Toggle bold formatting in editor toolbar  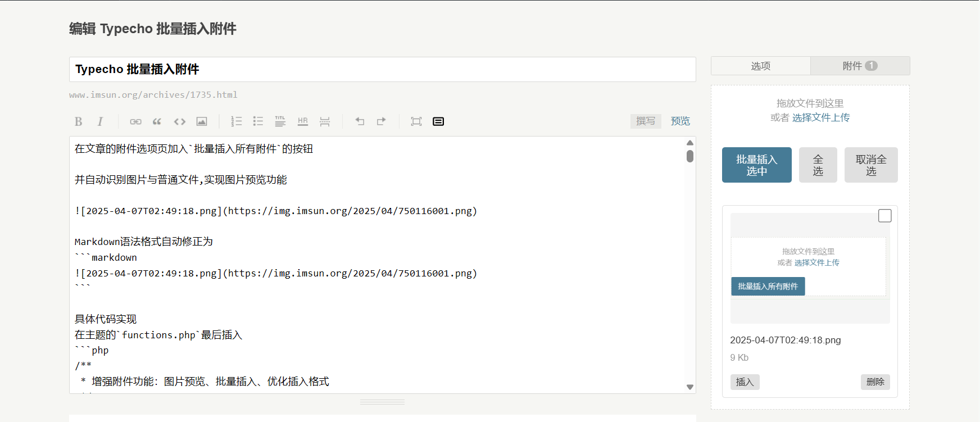[x=79, y=121]
